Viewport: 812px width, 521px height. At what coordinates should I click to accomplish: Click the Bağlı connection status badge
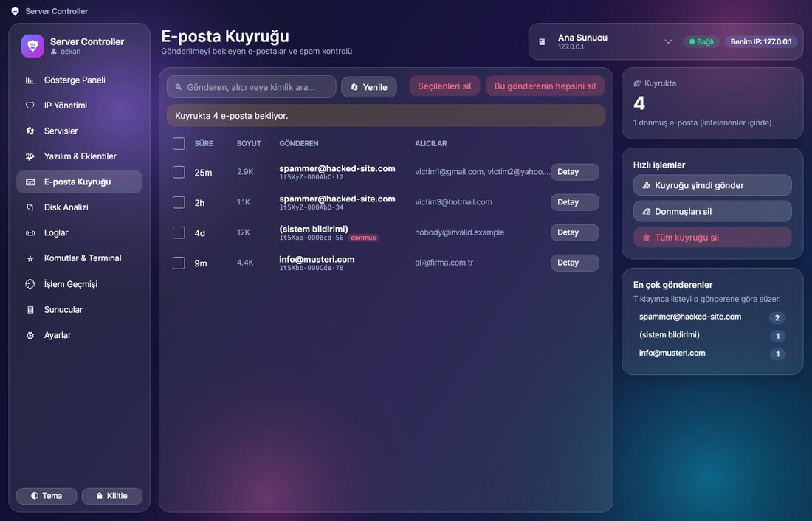[x=702, y=41]
